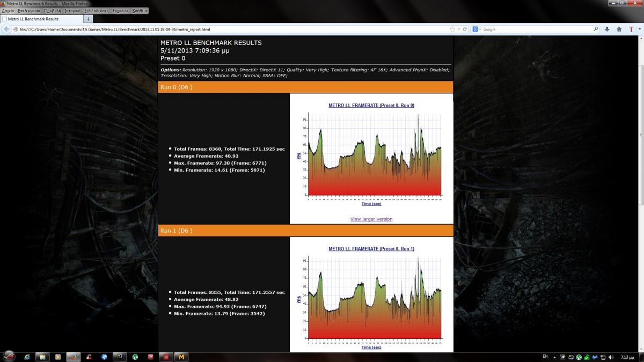Open the Βοήθεια menu
The height and width of the screenshot is (362, 644).
point(140,11)
